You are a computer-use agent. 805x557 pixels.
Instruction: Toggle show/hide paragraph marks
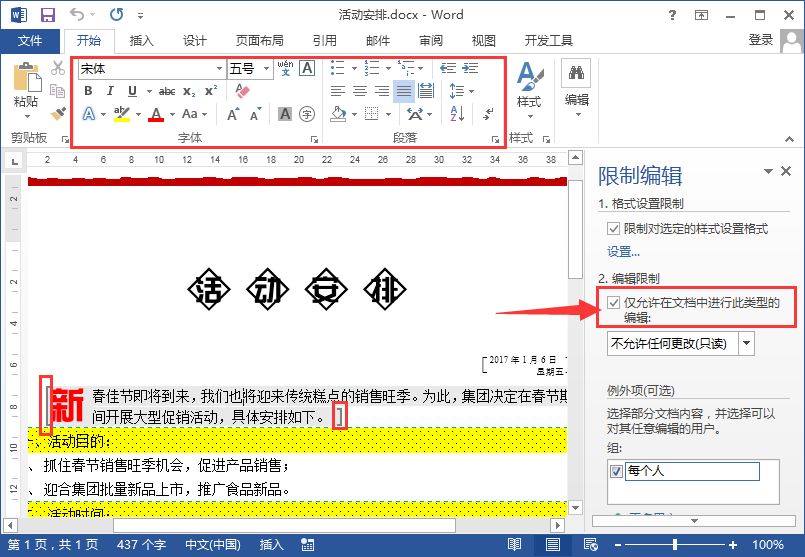488,113
